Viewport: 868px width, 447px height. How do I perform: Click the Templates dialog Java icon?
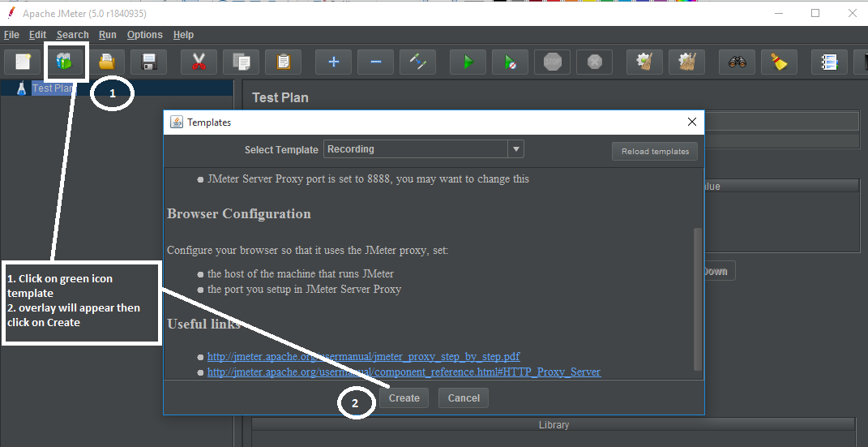176,122
